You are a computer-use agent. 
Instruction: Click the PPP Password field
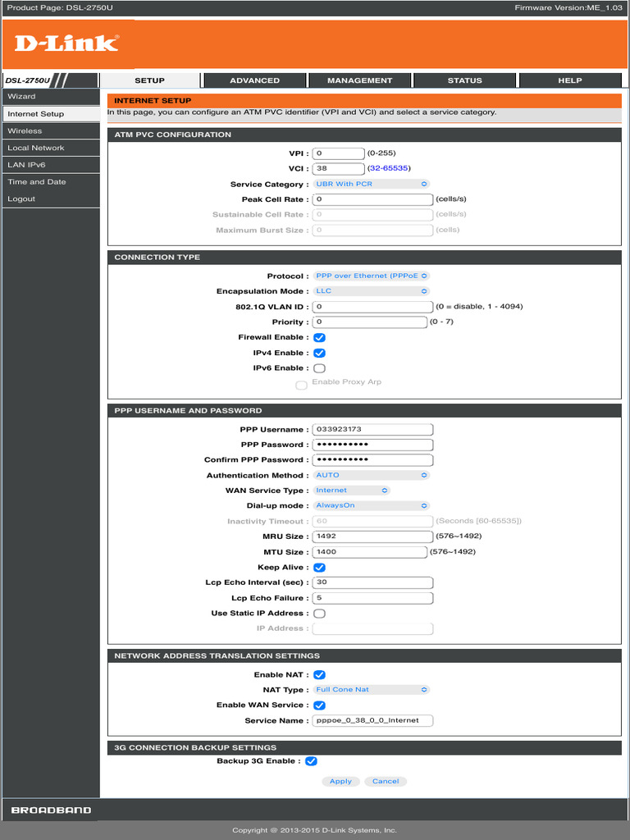[x=373, y=445]
